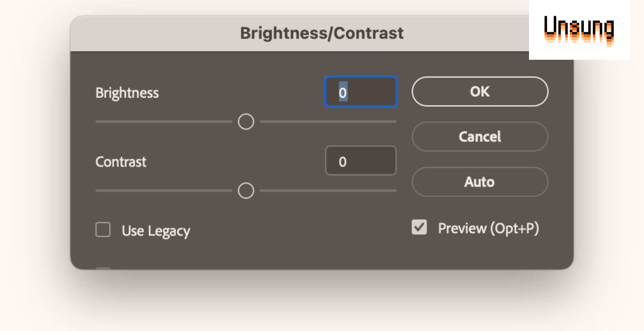Apply adjustments by clicking OK
Image resolution: width=644 pixels, height=331 pixels.
pyautogui.click(x=480, y=91)
